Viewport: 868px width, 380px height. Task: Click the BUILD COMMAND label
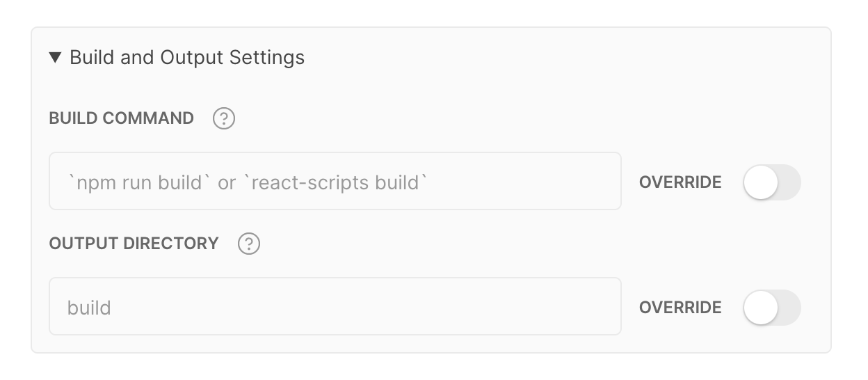pyautogui.click(x=122, y=119)
